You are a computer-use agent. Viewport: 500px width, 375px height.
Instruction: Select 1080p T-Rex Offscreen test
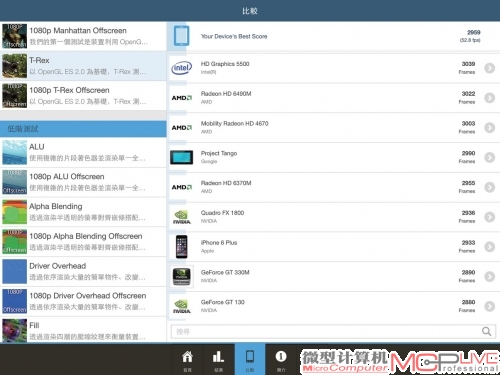pos(83,96)
